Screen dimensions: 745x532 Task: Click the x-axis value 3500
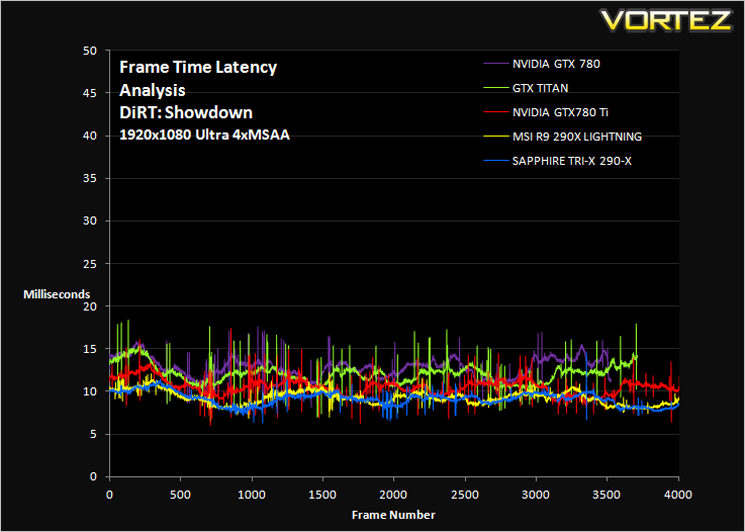(x=607, y=495)
